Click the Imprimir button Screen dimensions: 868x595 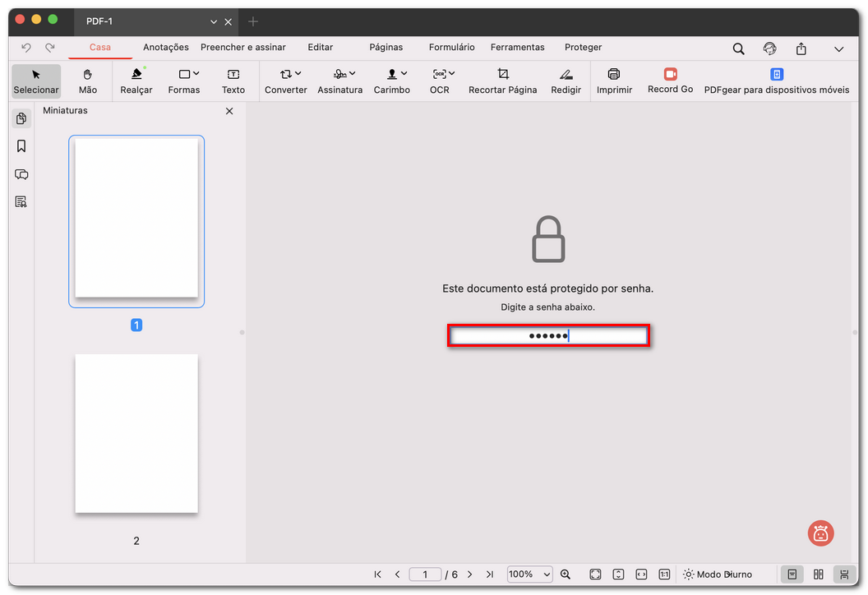tap(614, 81)
